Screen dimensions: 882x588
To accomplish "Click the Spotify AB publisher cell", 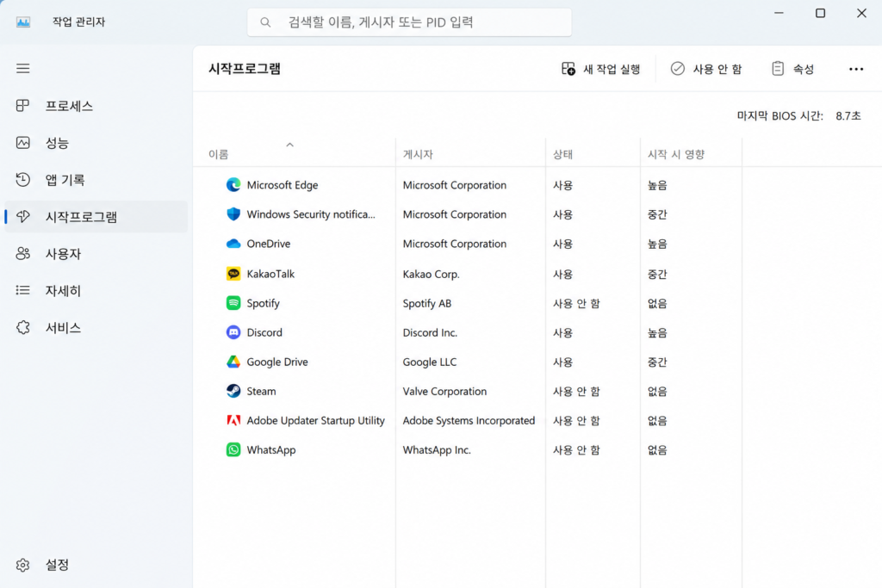I will (x=427, y=304).
